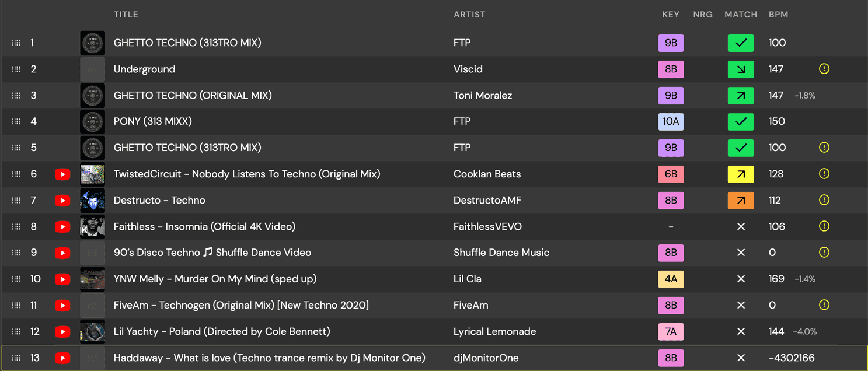Open the YouTube icon for Lil Yachty - Poland
Image resolution: width=868 pixels, height=371 pixels.
point(62,331)
